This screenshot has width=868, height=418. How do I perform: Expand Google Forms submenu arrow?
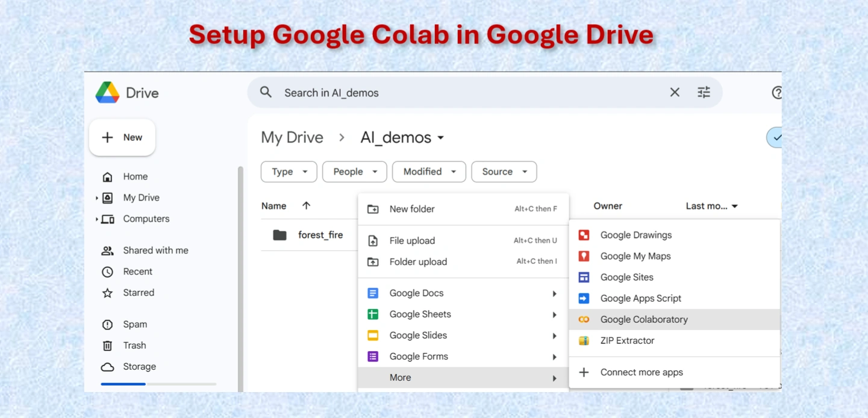554,357
